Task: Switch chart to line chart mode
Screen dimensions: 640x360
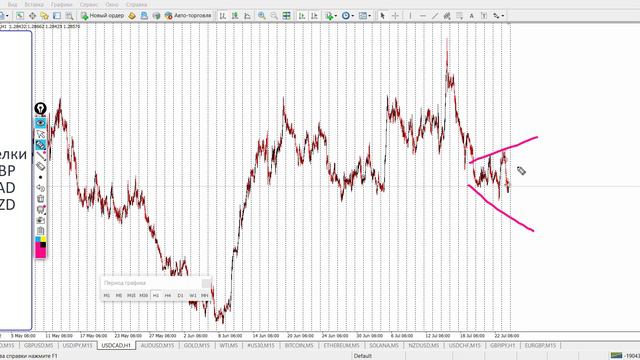Action: (247, 16)
